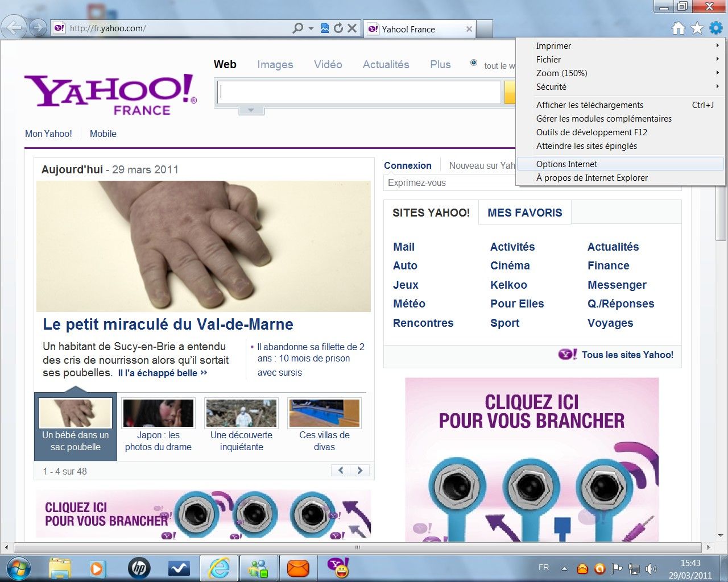Switch to the SITES YAHOO! tab
This screenshot has height=582, width=728.
[431, 213]
